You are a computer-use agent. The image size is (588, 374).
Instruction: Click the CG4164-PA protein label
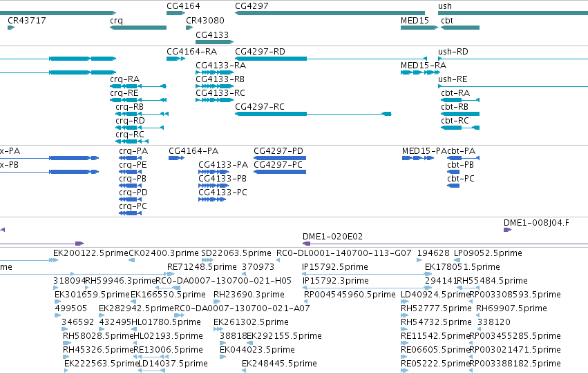pyautogui.click(x=193, y=151)
